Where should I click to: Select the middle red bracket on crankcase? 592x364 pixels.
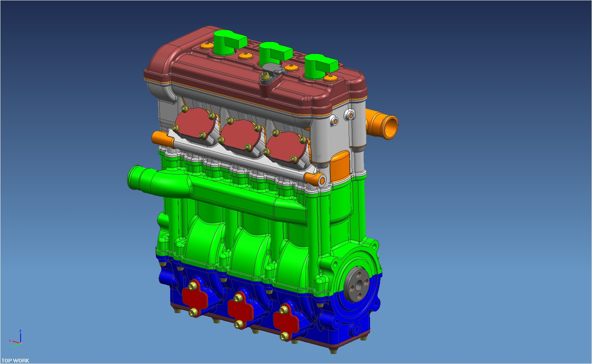239,309
